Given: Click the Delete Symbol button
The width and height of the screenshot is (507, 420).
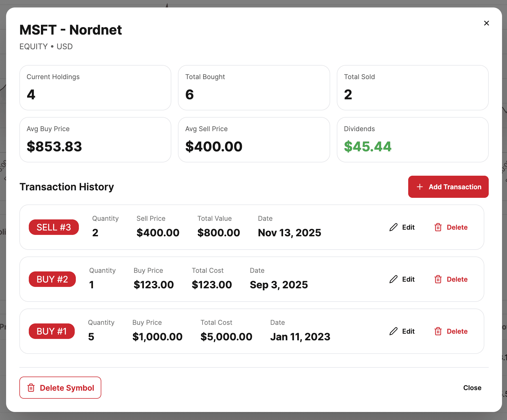Looking at the screenshot, I should pyautogui.click(x=60, y=388).
